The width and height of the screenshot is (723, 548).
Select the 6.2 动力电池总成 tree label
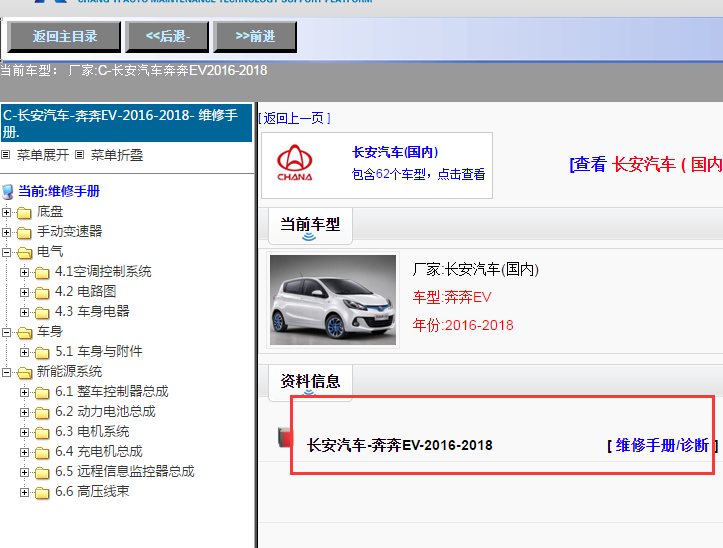click(105, 411)
